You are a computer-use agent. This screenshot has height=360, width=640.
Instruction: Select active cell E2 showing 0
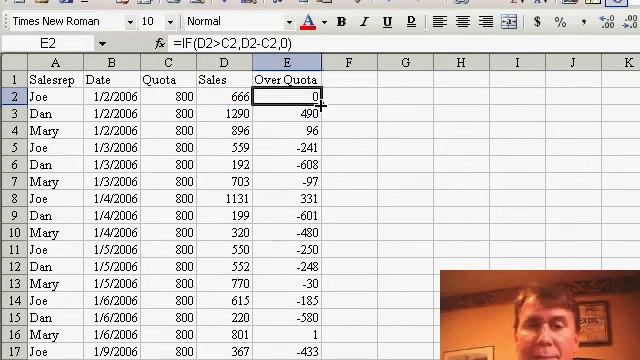tap(287, 97)
